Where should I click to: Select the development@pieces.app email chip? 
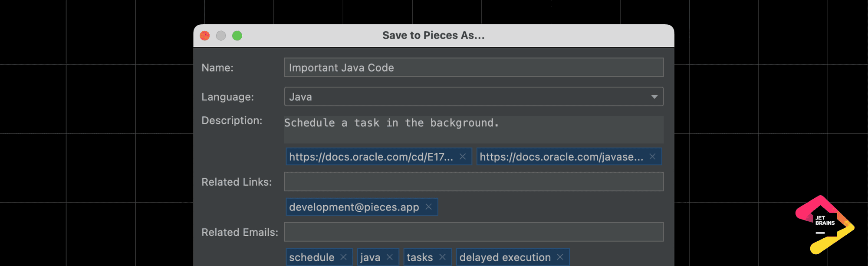[354, 207]
